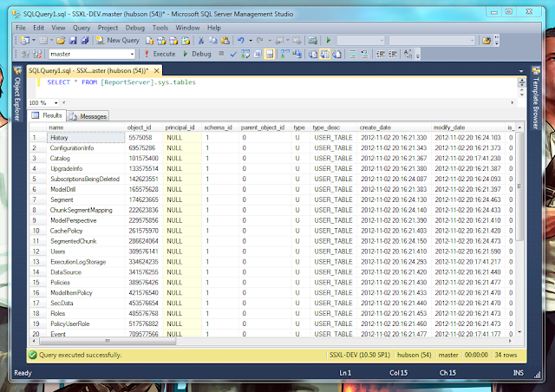The image size is (555, 392).
Task: Open an Analysis Services DMX Query icon
Action: point(173,41)
